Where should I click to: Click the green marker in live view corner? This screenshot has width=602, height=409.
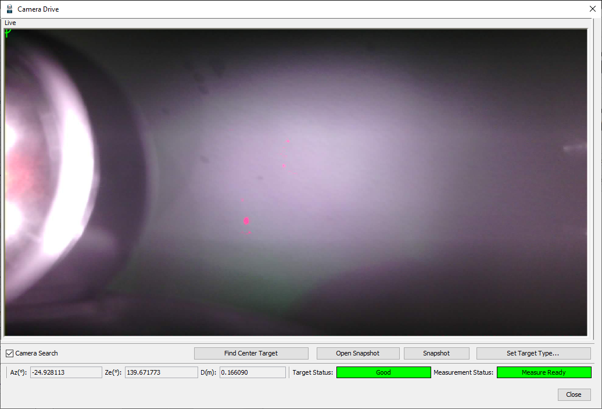pos(8,33)
